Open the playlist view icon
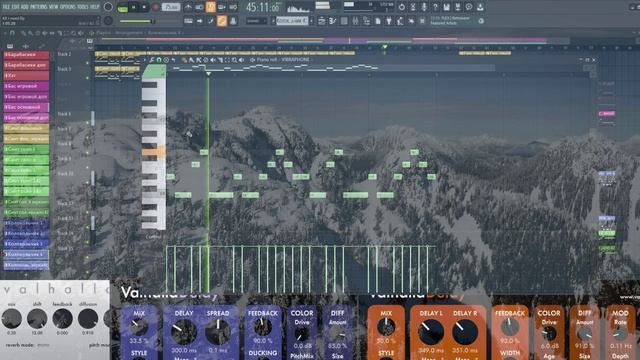 pyautogui.click(x=321, y=21)
